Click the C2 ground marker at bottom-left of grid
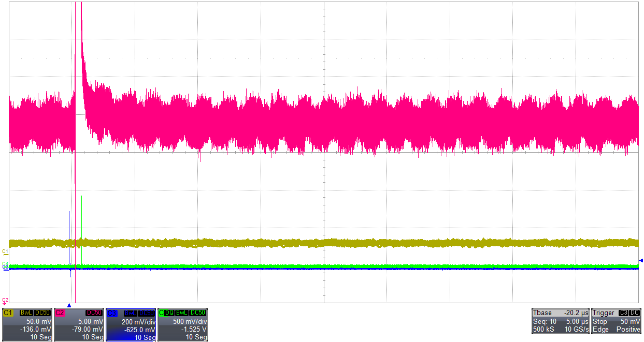 point(5,300)
